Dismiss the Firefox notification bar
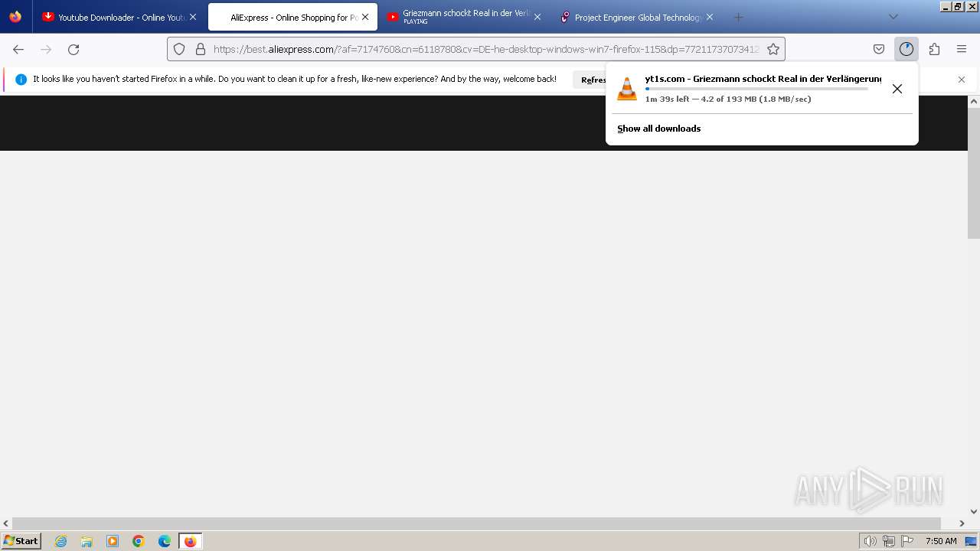This screenshot has height=551, width=980. coord(962,80)
